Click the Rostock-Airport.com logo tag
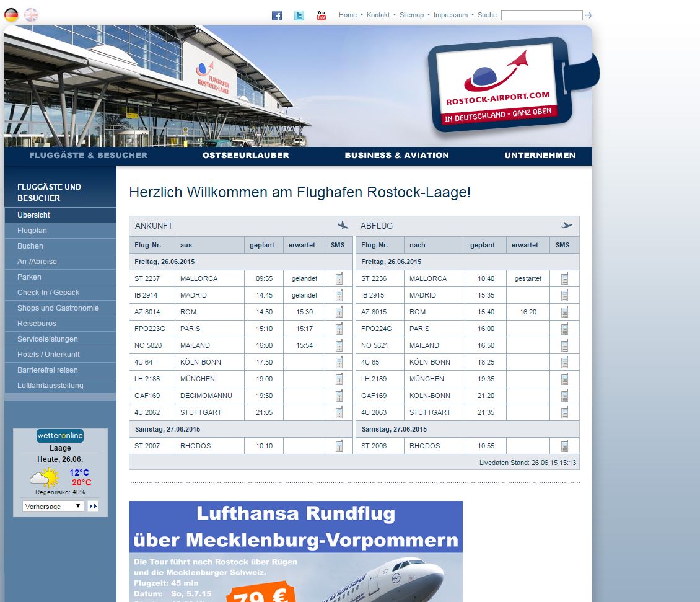Screen dimensions: 700x602 point(499,85)
